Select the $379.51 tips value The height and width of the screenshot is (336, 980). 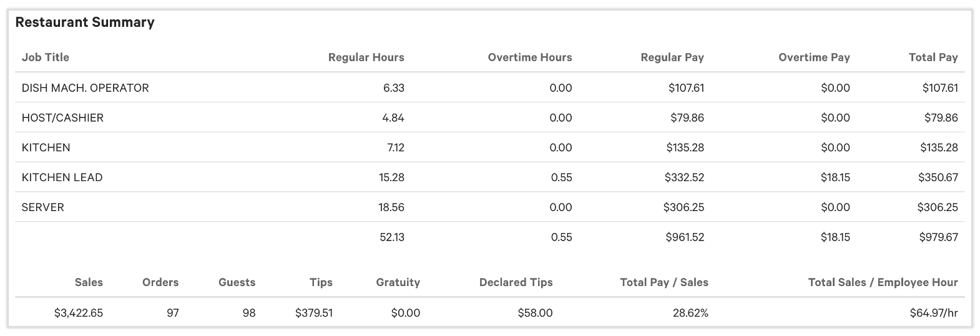pyautogui.click(x=314, y=313)
